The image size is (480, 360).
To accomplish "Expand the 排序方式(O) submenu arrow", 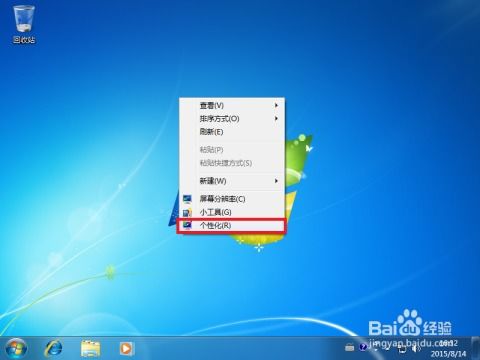I will click(276, 118).
